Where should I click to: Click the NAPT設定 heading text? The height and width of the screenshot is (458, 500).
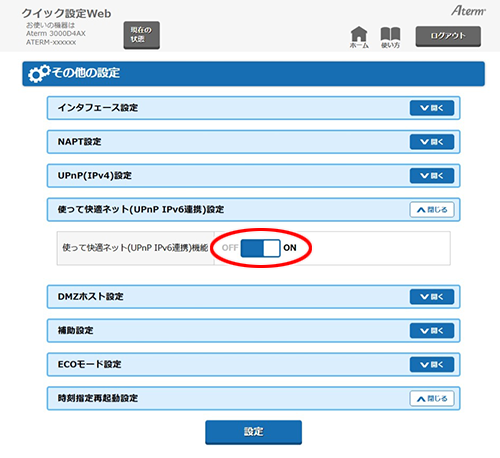79,142
